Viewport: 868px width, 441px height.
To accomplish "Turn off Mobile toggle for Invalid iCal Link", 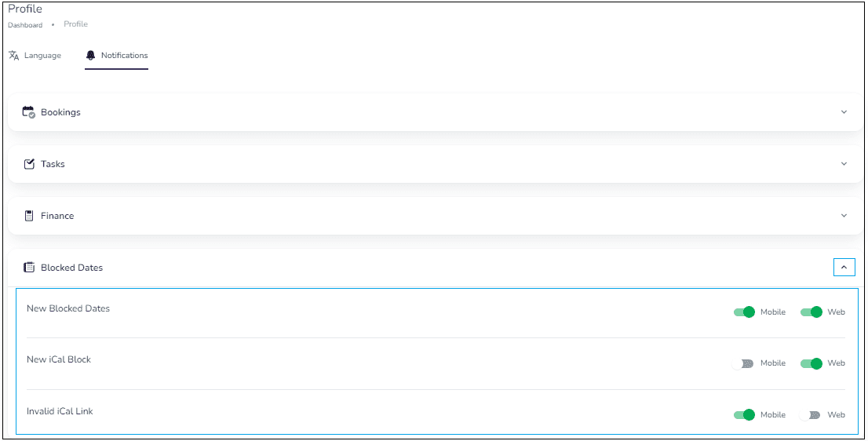I will tap(744, 415).
